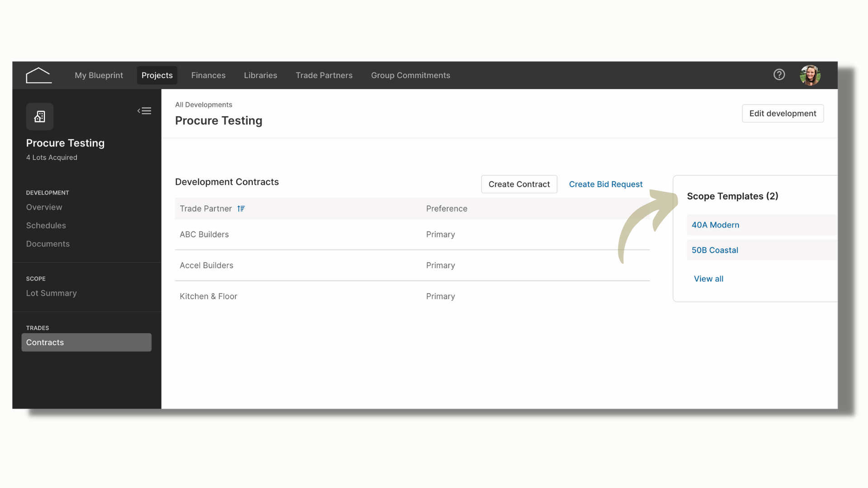View all scope templates
The width and height of the screenshot is (868, 488).
tap(708, 279)
